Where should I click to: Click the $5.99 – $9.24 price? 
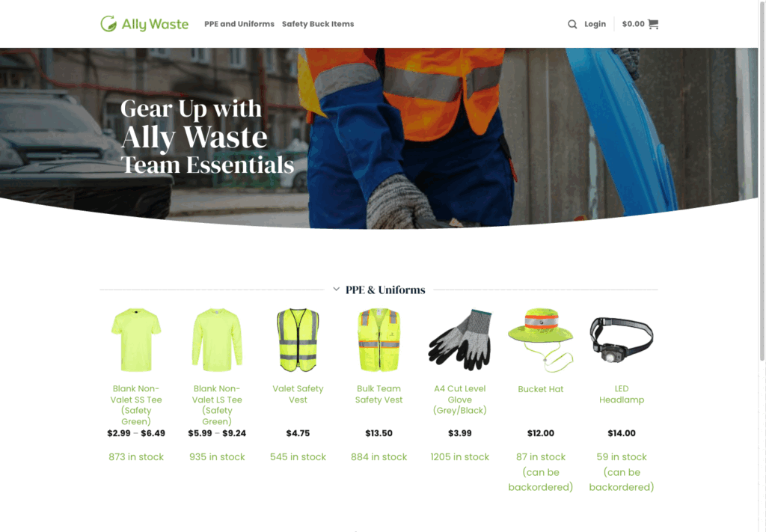217,433
